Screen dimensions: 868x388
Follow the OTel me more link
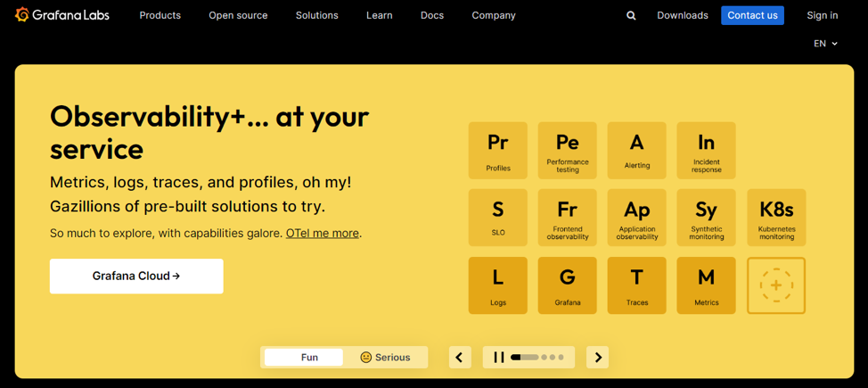pos(323,234)
